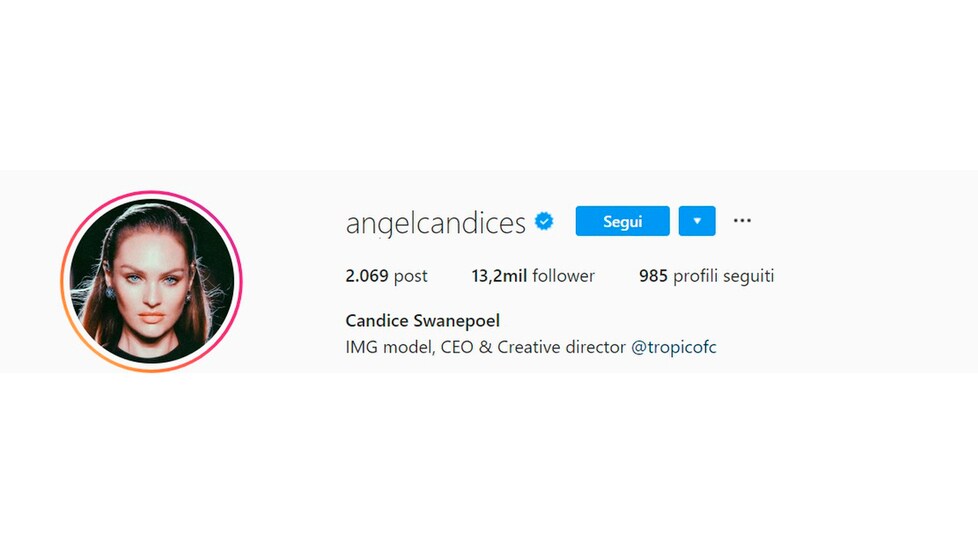Open the 985 profili seguiti list
Image resolution: width=978 pixels, height=544 pixels.
706,276
